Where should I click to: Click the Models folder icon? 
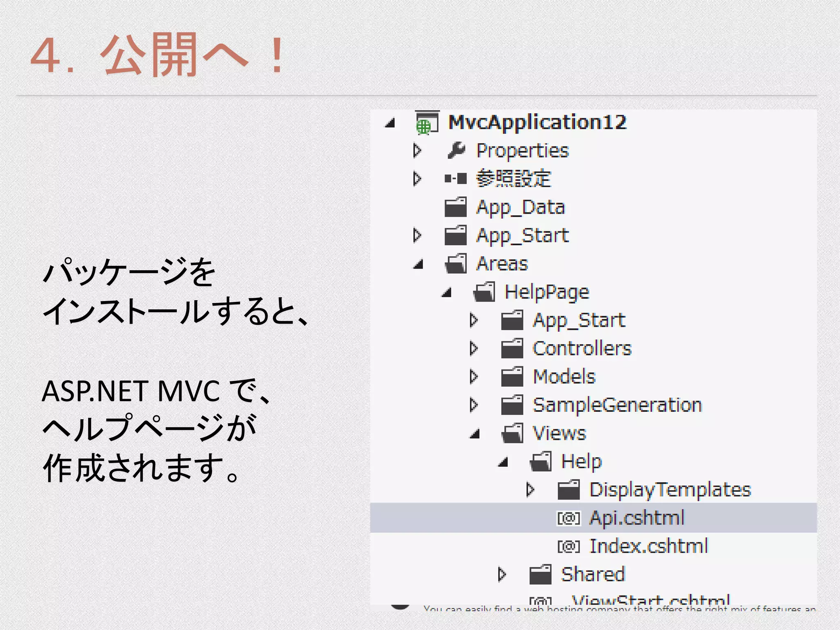coord(512,377)
